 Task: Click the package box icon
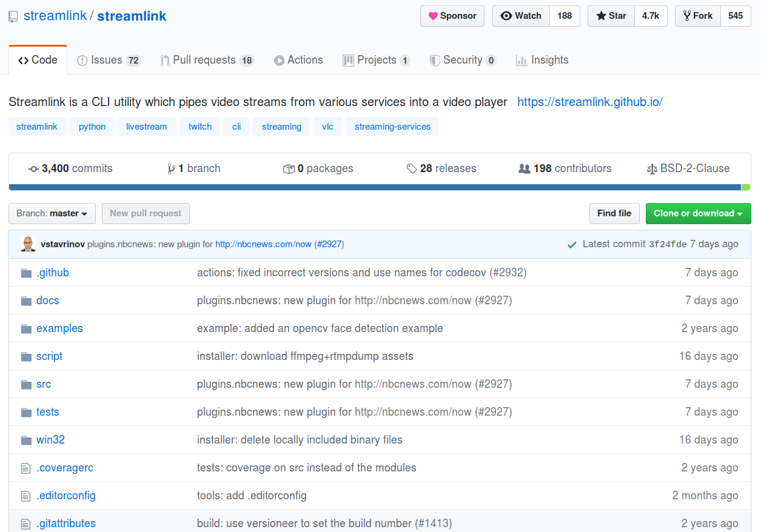[x=289, y=169]
